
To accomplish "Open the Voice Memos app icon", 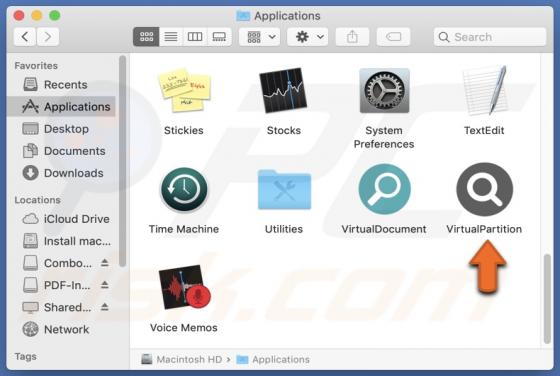I will 184,287.
